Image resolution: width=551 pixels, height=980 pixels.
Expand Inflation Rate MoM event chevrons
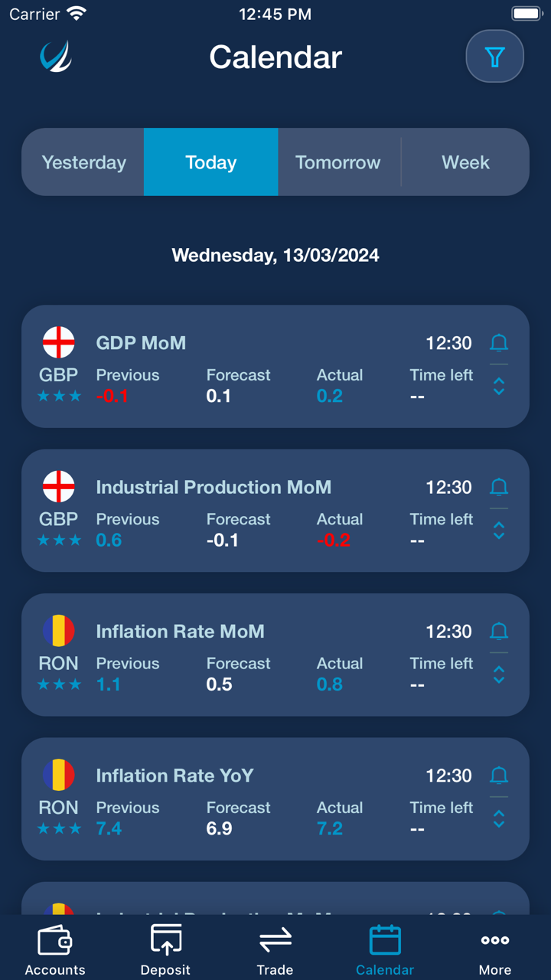(x=499, y=675)
